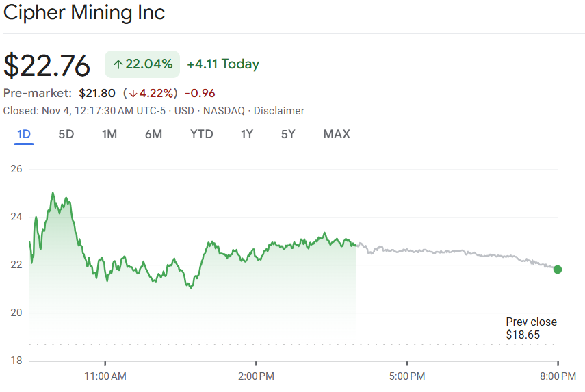Click the green end-of-chart price dot
The image size is (585, 392).
tap(558, 270)
